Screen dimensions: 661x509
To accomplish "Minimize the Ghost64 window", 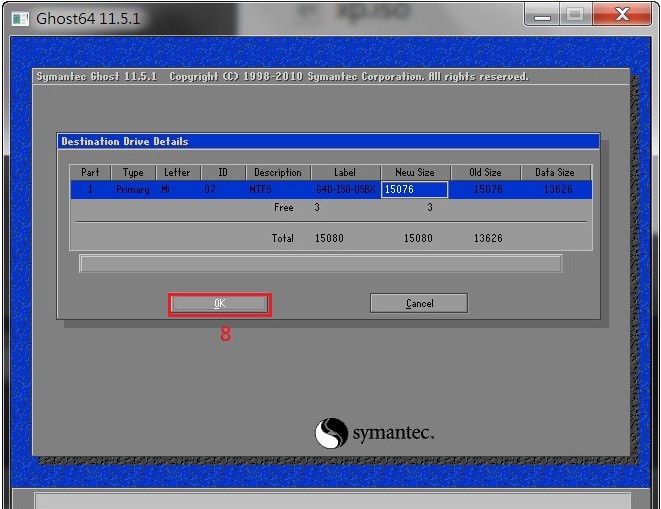I will [x=542, y=15].
